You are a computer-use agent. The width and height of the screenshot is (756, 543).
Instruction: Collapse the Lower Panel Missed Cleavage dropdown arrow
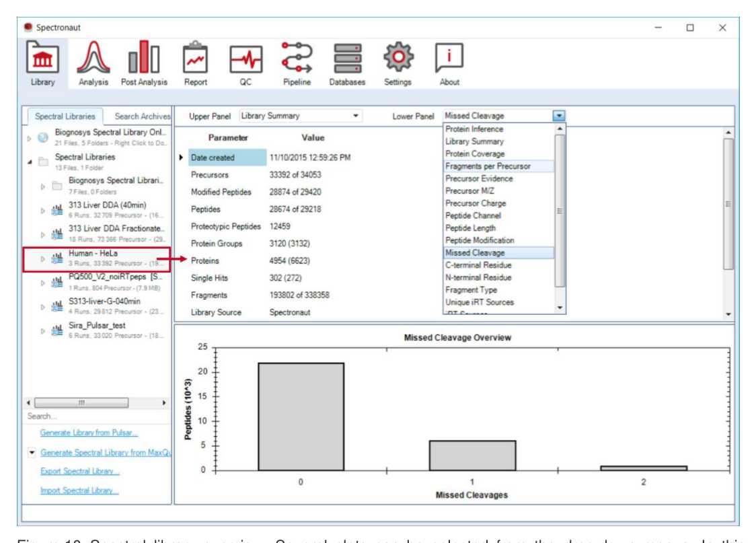point(559,116)
